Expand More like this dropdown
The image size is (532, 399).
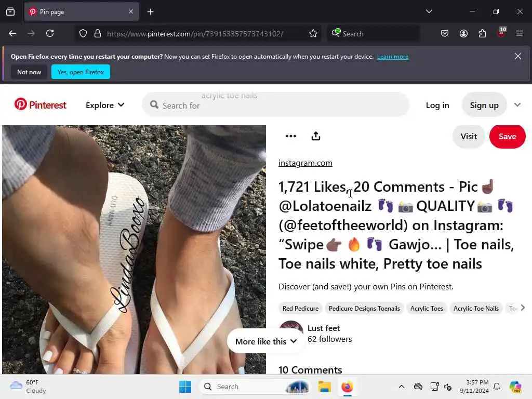(x=266, y=341)
